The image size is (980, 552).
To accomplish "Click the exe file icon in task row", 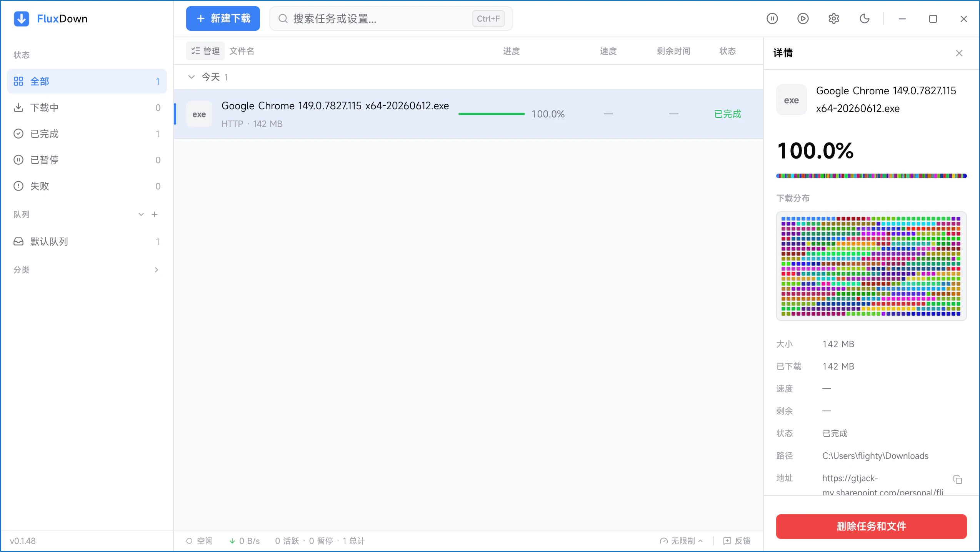I will pyautogui.click(x=199, y=114).
